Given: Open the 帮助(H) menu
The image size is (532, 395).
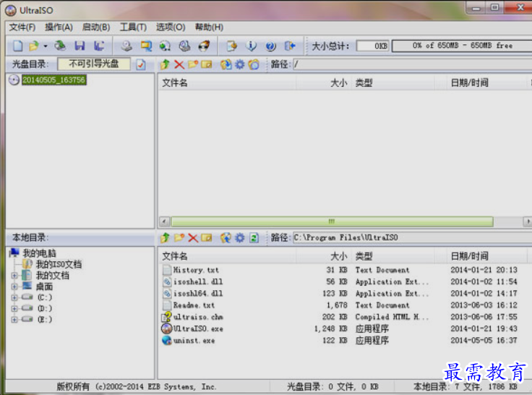Looking at the screenshot, I should 209,27.
